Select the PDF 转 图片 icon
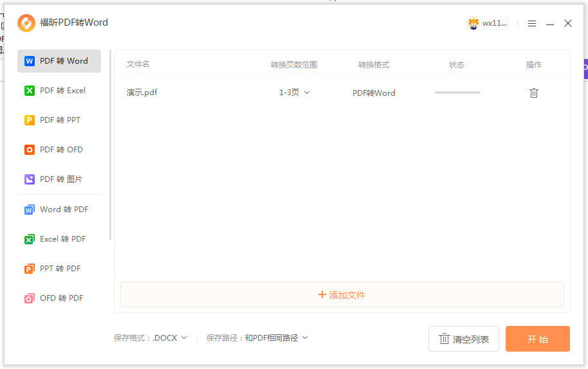Image resolution: width=588 pixels, height=369 pixels. [29, 179]
